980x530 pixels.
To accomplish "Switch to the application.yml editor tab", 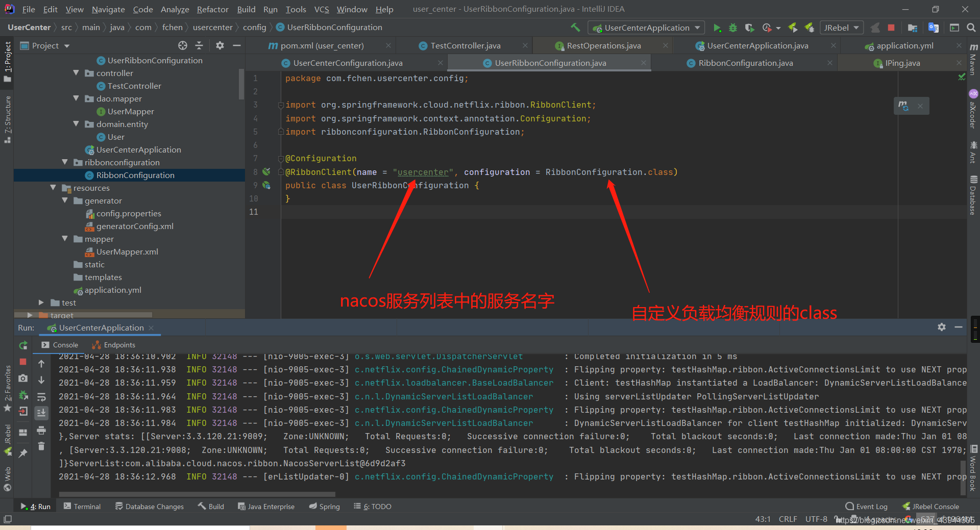I will pyautogui.click(x=904, y=45).
